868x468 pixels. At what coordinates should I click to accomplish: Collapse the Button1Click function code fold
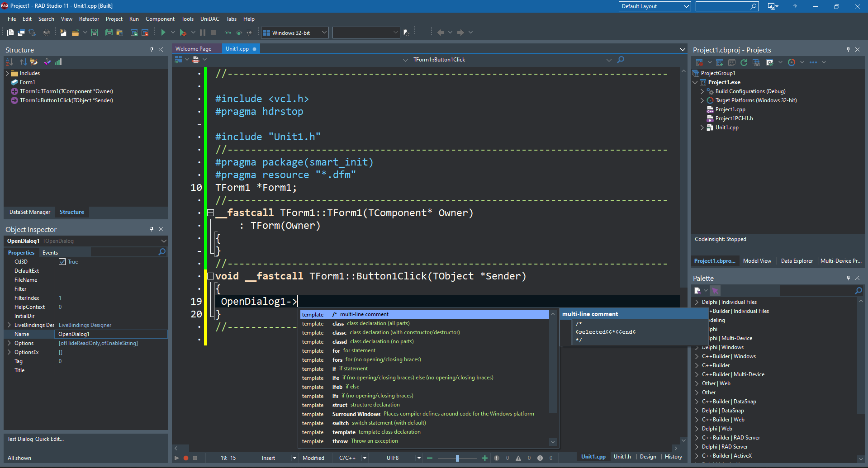tap(210, 276)
